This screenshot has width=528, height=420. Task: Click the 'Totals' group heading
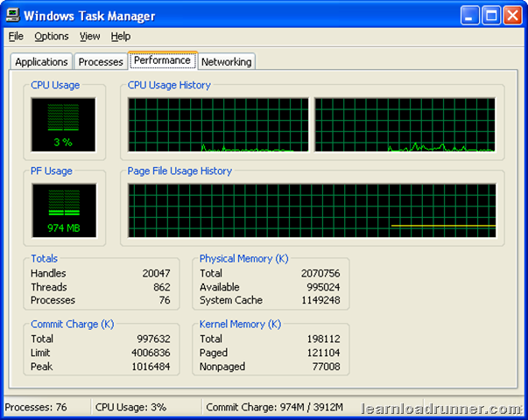[x=44, y=258]
